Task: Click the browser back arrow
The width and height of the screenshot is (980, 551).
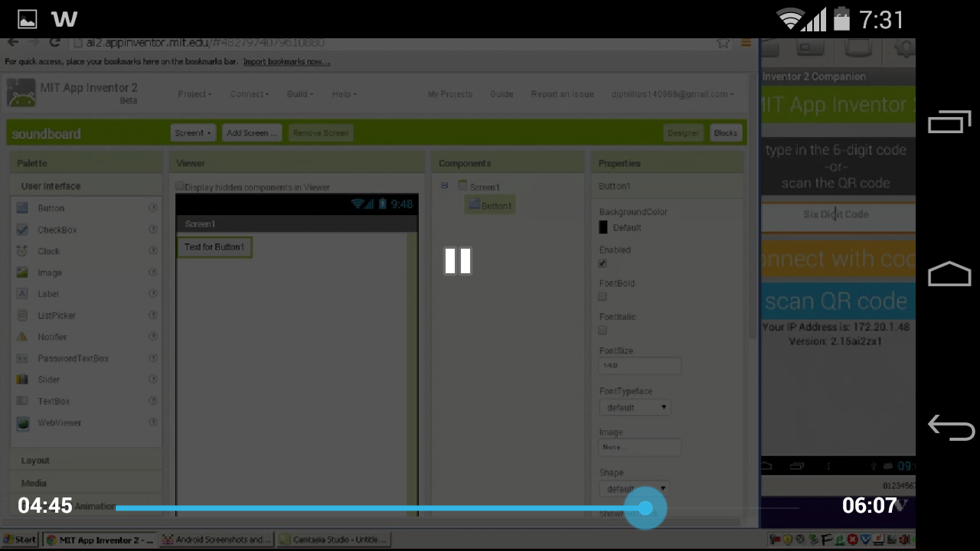Action: (12, 43)
